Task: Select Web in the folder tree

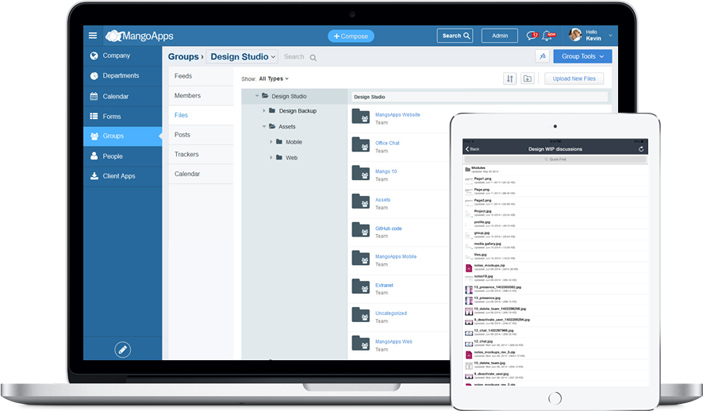Action: click(291, 158)
